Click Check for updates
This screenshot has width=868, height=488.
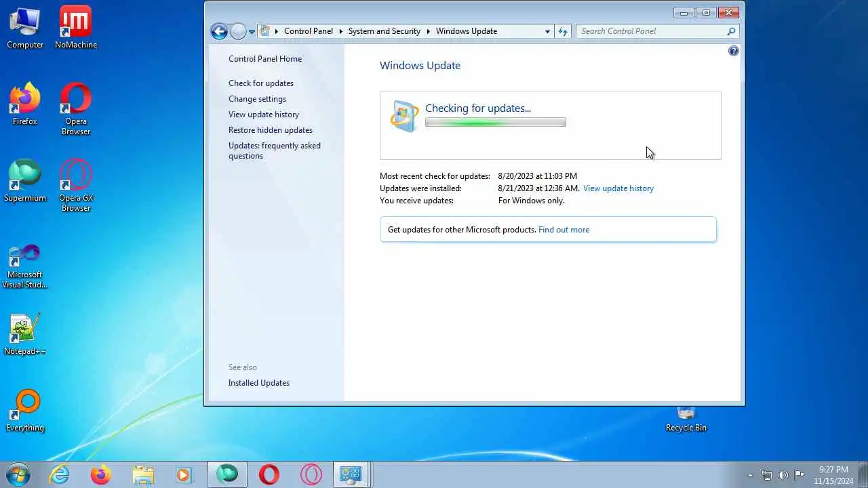click(261, 83)
